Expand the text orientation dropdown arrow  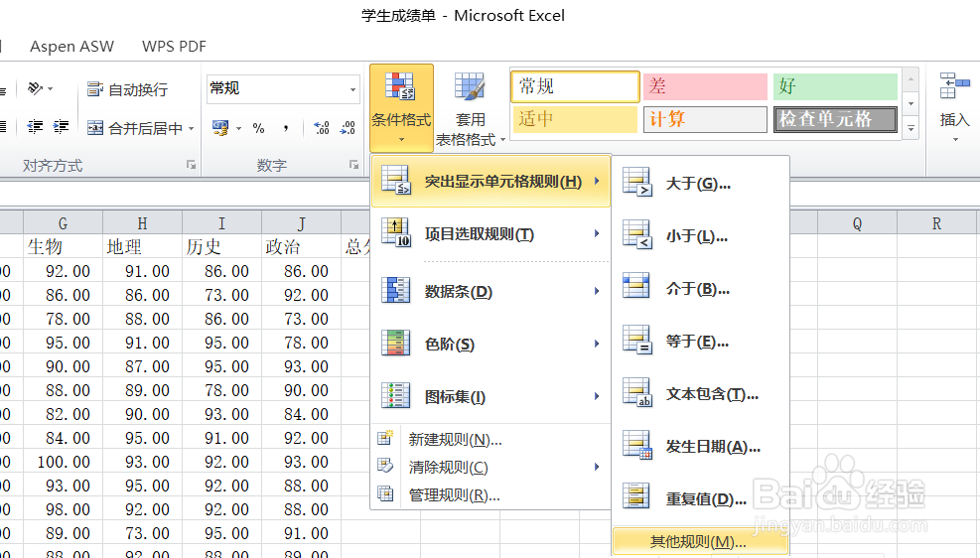click(x=51, y=89)
